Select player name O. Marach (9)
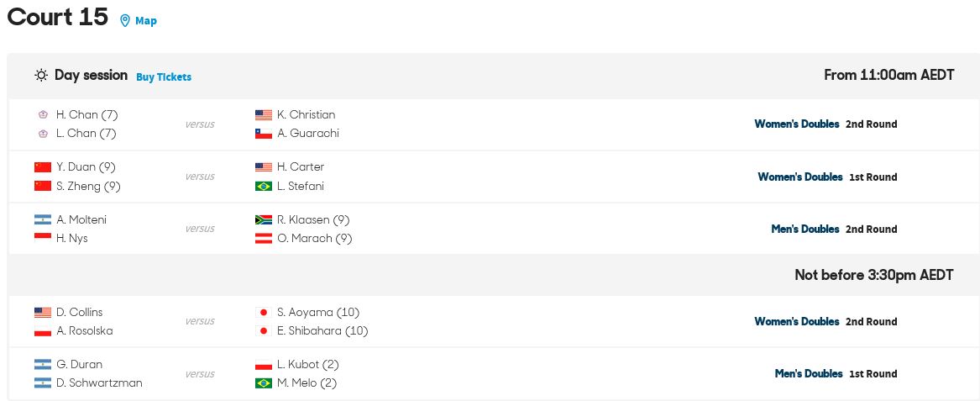This screenshot has height=401, width=980. tap(314, 239)
